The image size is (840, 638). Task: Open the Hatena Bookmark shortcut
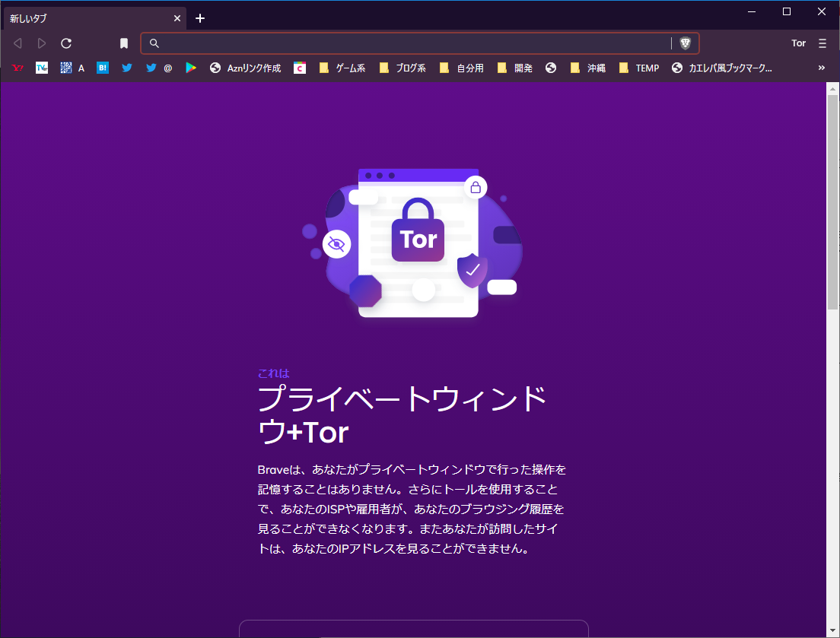(x=102, y=68)
